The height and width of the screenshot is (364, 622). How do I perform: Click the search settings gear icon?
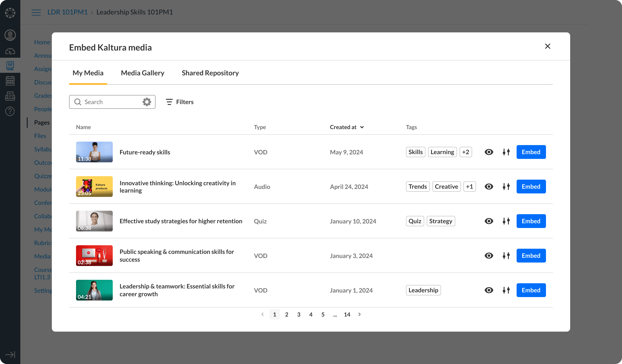coord(147,102)
